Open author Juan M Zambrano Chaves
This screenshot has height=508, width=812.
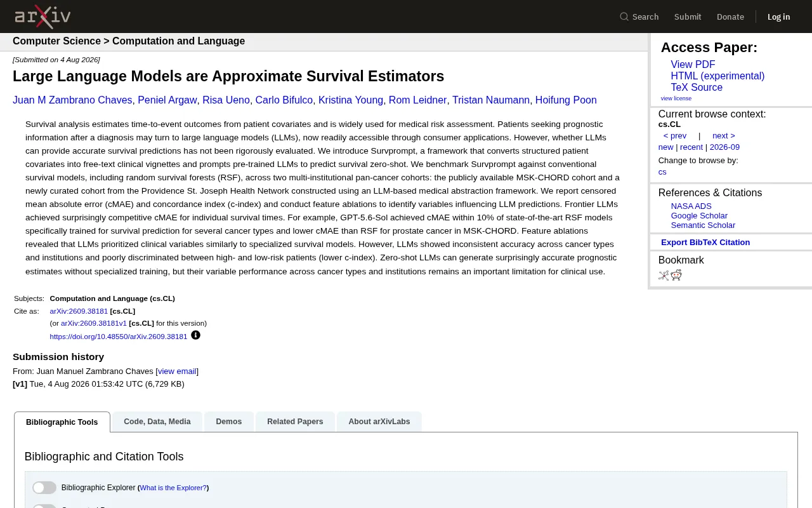pyautogui.click(x=72, y=100)
